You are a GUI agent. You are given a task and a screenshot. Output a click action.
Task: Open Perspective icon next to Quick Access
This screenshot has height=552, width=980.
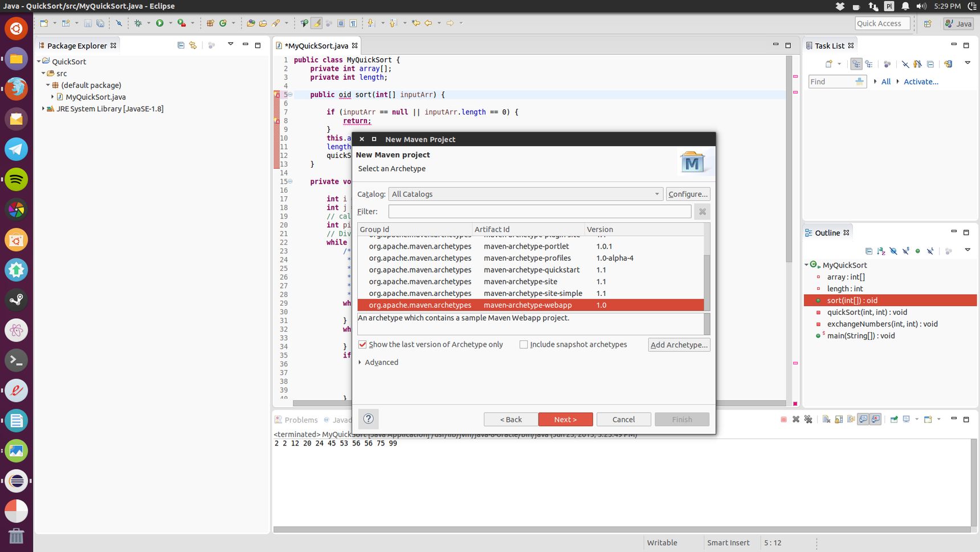pyautogui.click(x=928, y=23)
